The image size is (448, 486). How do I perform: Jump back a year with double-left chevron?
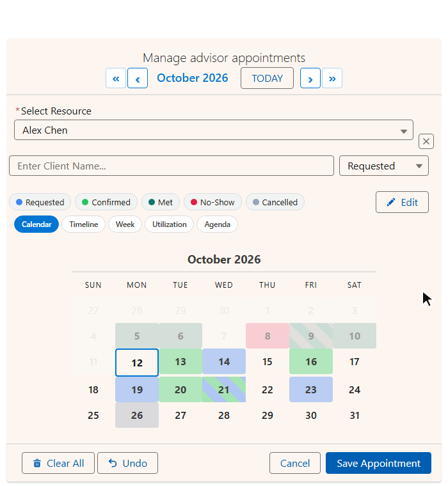click(x=116, y=78)
